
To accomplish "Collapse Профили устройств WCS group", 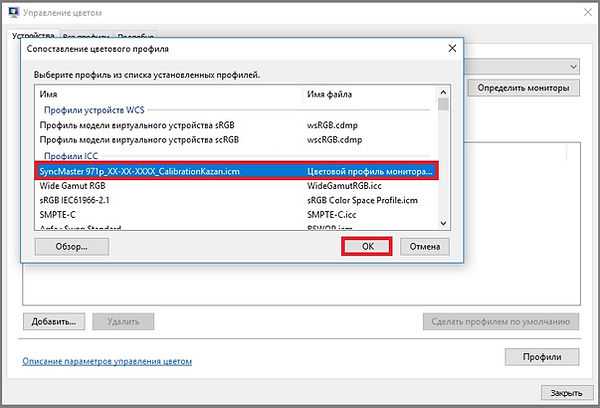I will [x=94, y=110].
